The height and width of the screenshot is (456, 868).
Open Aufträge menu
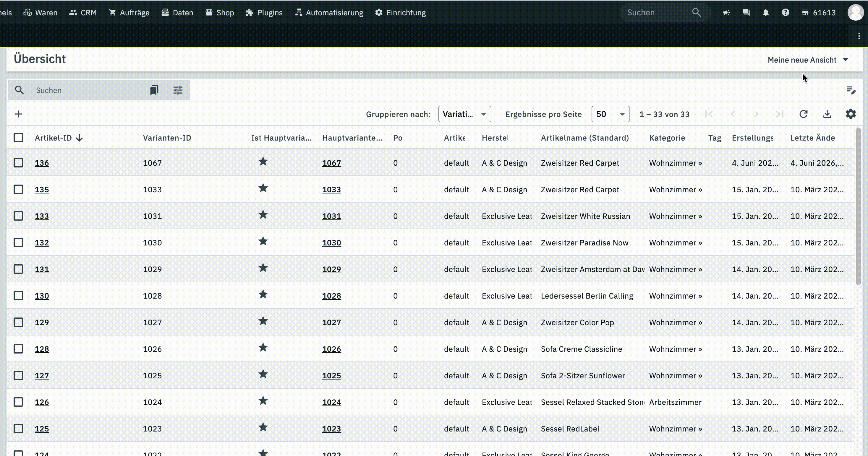tap(129, 12)
